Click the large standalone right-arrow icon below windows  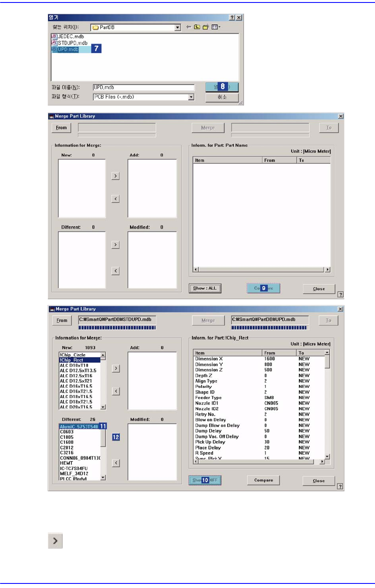55,541
